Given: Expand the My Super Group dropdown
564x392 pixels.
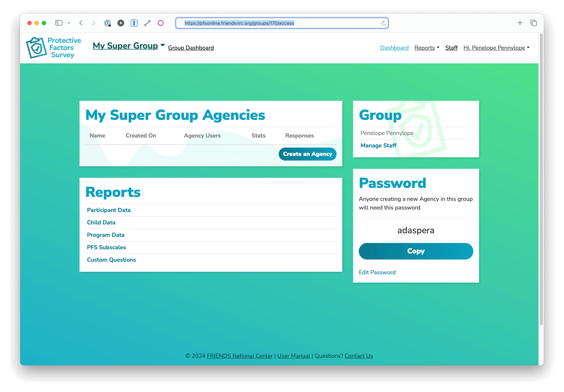Looking at the screenshot, I should coord(129,46).
